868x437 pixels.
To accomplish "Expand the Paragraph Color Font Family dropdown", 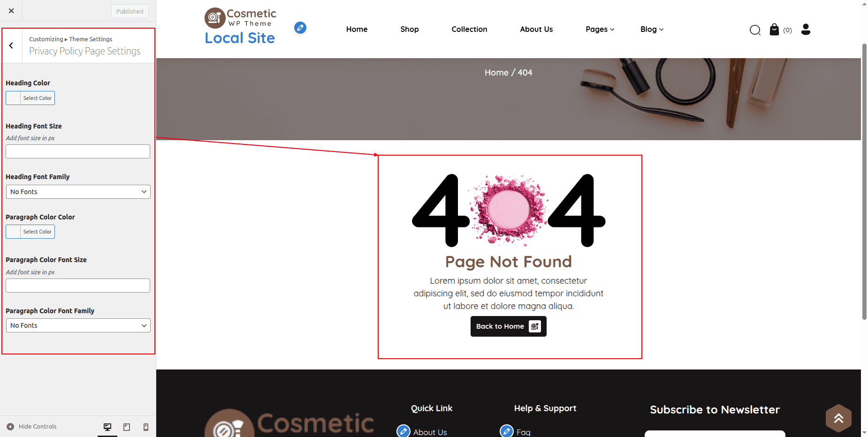I will 78,325.
